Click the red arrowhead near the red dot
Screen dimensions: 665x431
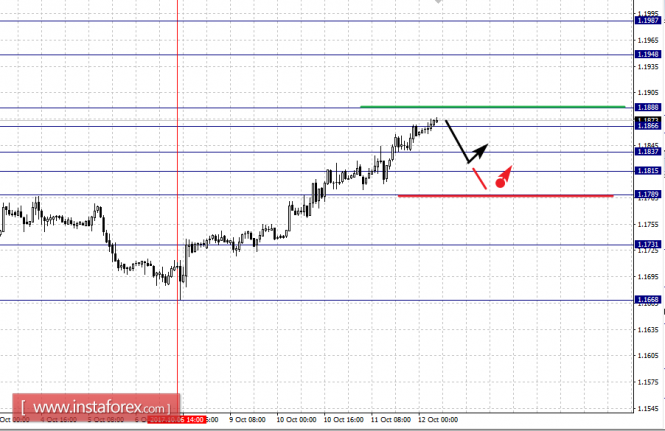click(509, 168)
